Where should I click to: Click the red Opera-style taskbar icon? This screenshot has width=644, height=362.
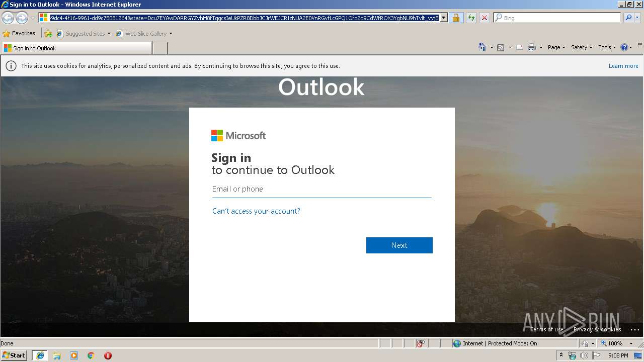pyautogui.click(x=108, y=355)
